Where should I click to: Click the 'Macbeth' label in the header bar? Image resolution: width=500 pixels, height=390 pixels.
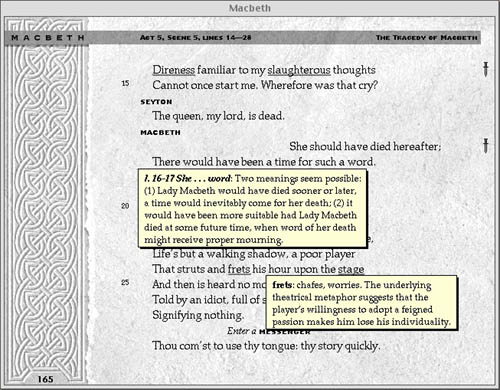pyautogui.click(x=48, y=38)
